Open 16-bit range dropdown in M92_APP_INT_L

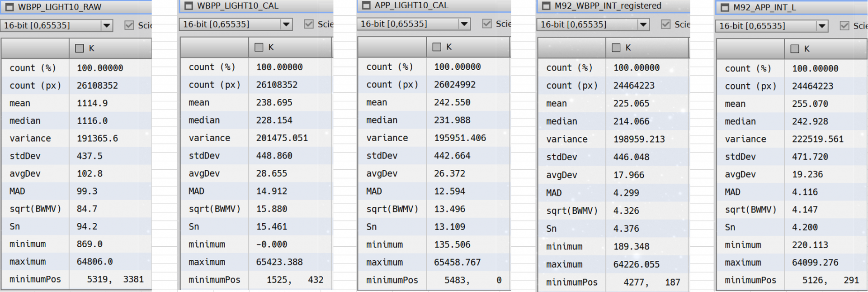[772, 26]
